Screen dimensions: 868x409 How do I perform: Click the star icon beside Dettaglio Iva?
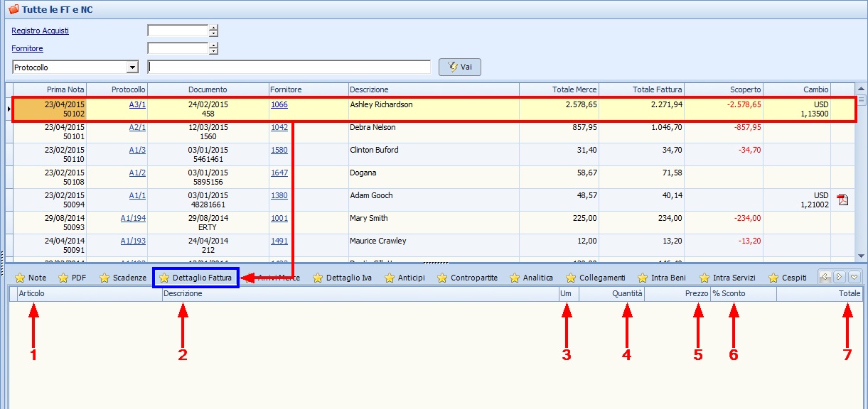(318, 278)
